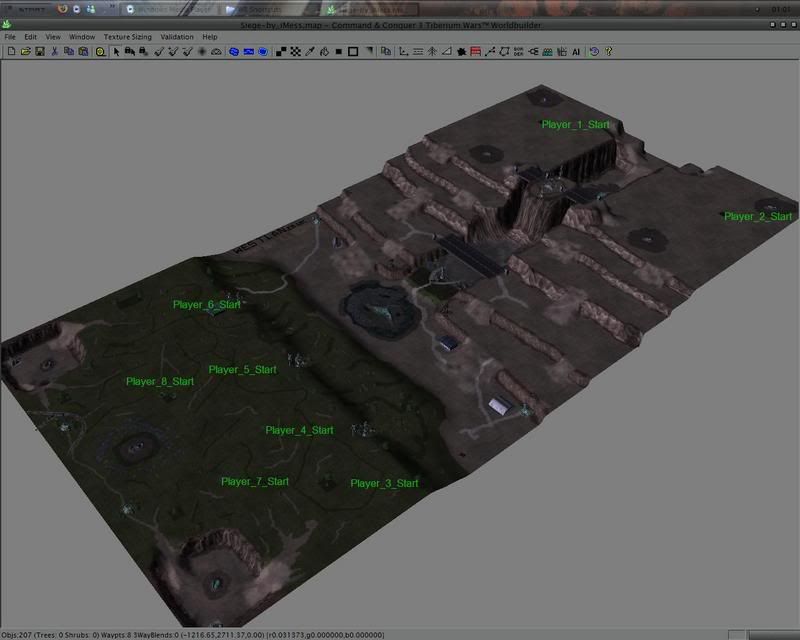This screenshot has width=800, height=640.
Task: Click the blue river strip icon
Action: tap(248, 52)
